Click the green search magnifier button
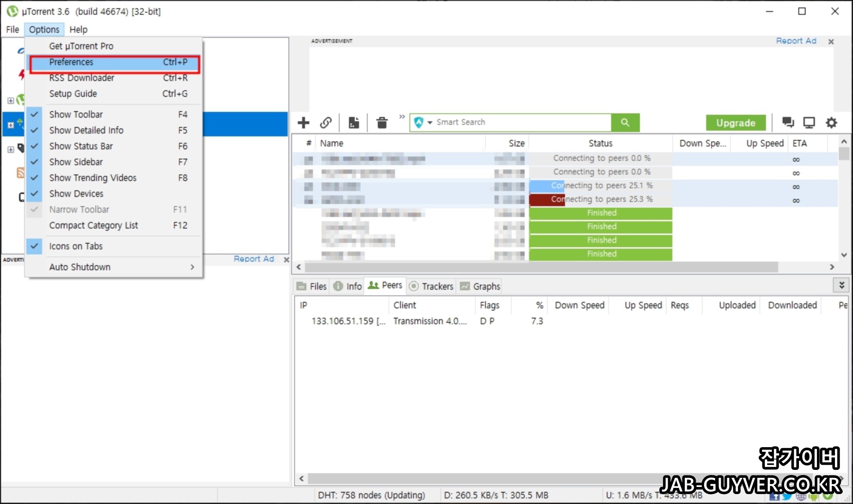This screenshot has width=853, height=504. pos(625,122)
